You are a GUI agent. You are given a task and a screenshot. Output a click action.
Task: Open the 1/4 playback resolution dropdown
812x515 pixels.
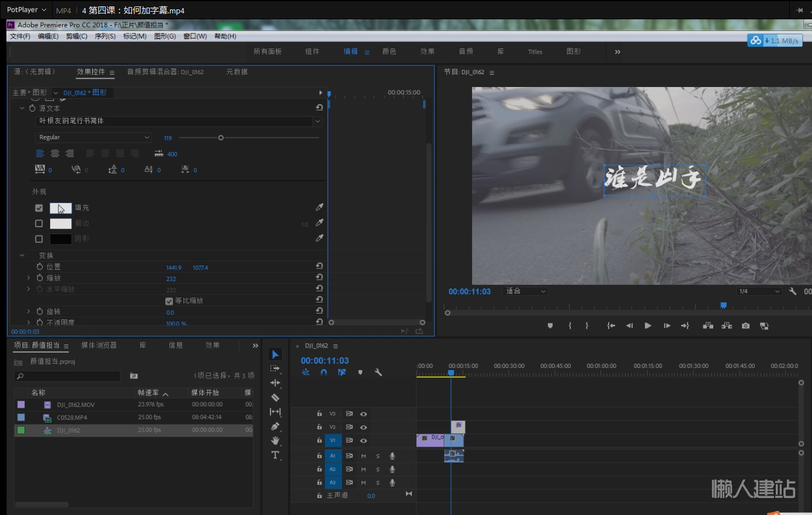point(759,291)
